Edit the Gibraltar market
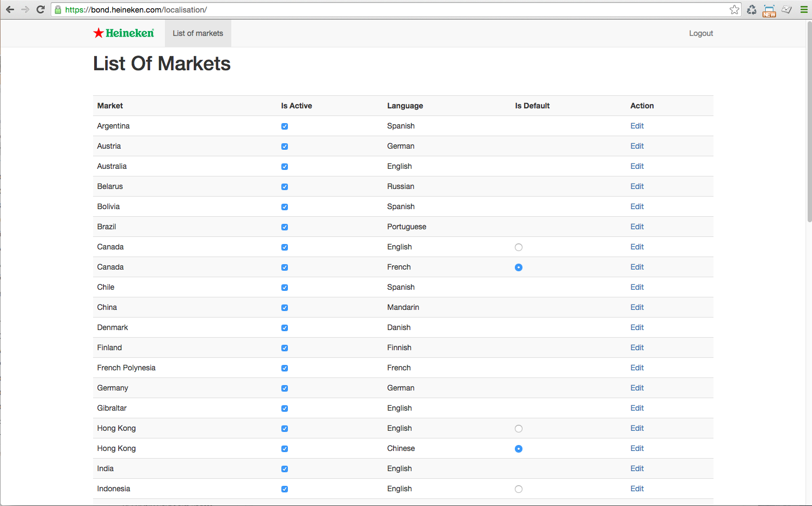 click(637, 408)
